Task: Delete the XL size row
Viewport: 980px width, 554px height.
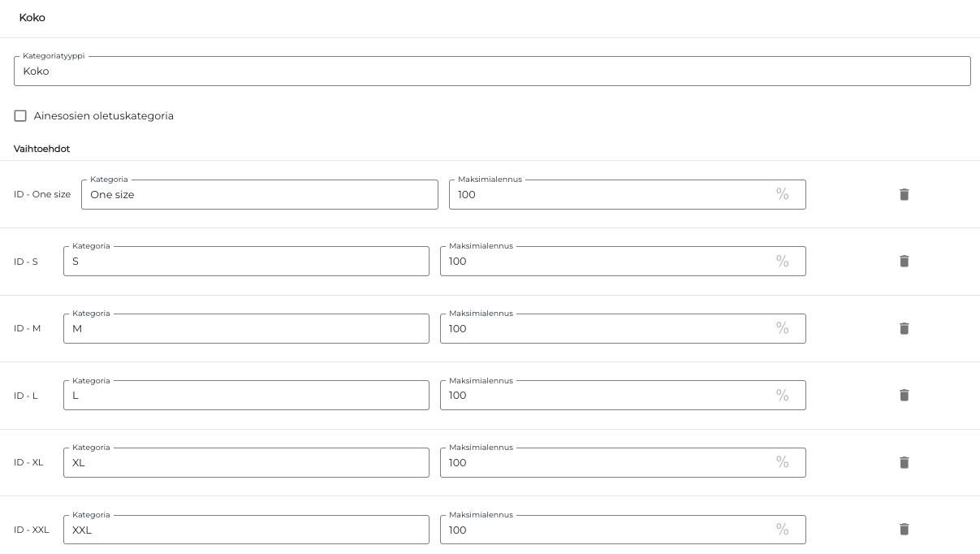Action: [904, 462]
